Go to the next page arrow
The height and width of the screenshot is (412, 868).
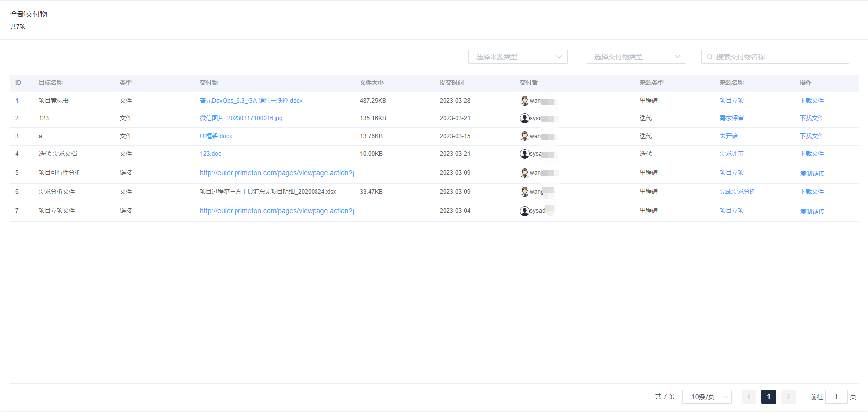pyautogui.click(x=788, y=397)
